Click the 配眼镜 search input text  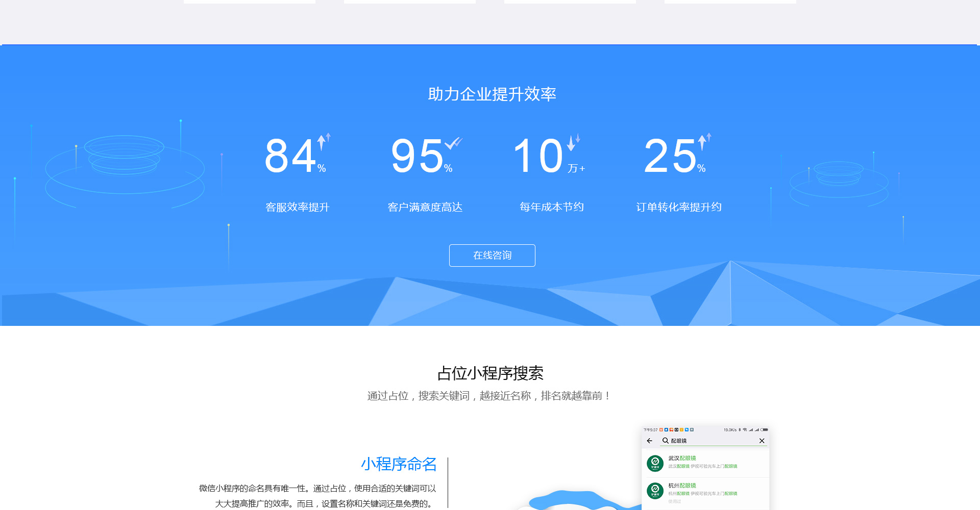click(679, 441)
